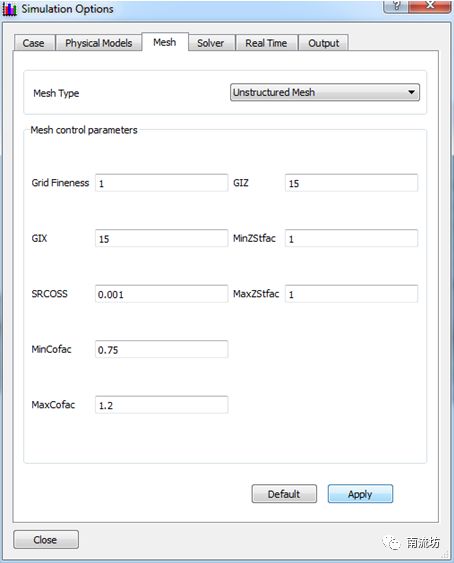Click the MinCofac label
The height and width of the screenshot is (563, 454).
(x=51, y=349)
